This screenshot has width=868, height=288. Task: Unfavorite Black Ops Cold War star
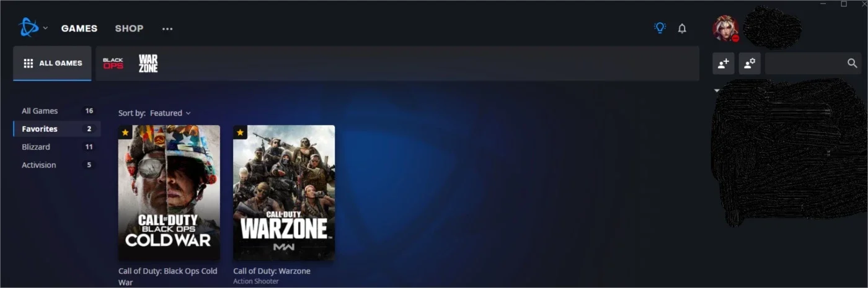pos(125,133)
